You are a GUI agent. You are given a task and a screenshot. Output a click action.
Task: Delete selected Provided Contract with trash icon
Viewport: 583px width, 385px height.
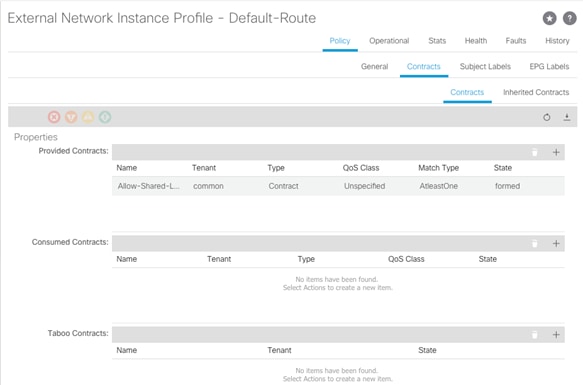tap(534, 152)
